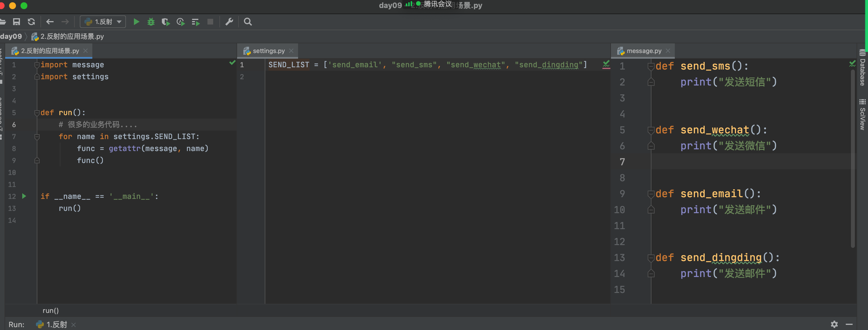The height and width of the screenshot is (330, 868).
Task: Click the concurrency diagram run icon
Action: (x=195, y=22)
